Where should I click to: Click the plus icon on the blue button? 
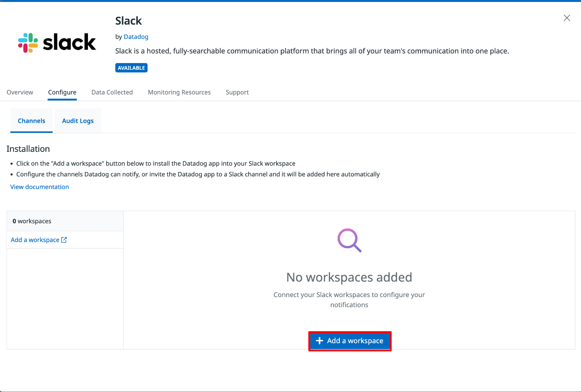pyautogui.click(x=320, y=341)
